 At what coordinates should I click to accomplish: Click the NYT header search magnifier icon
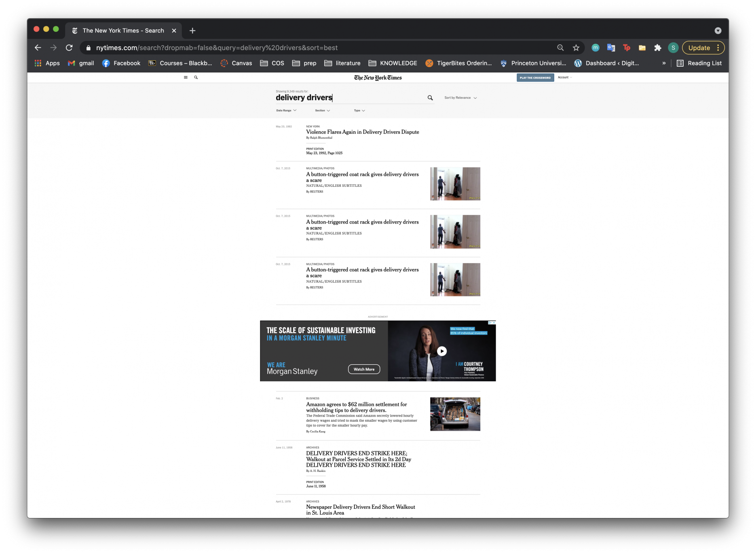(x=196, y=77)
